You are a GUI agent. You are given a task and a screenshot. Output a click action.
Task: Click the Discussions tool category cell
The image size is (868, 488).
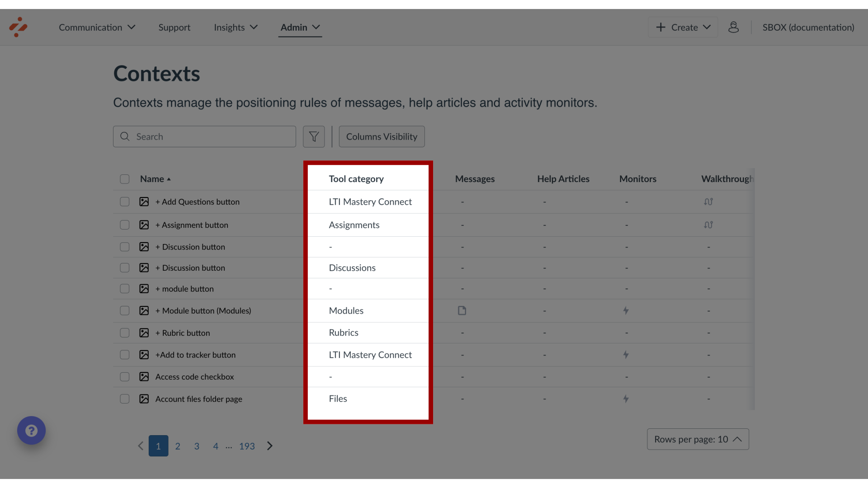352,267
